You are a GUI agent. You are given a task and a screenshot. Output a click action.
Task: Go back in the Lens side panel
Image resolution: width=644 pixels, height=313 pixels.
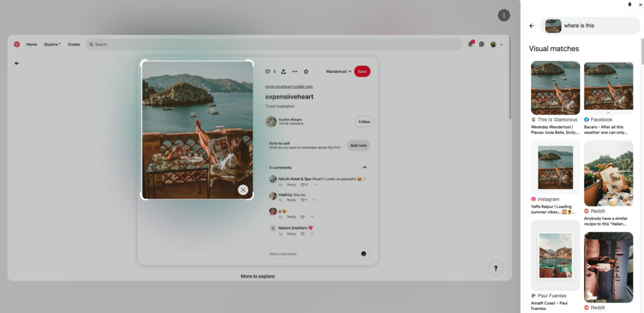point(532,25)
